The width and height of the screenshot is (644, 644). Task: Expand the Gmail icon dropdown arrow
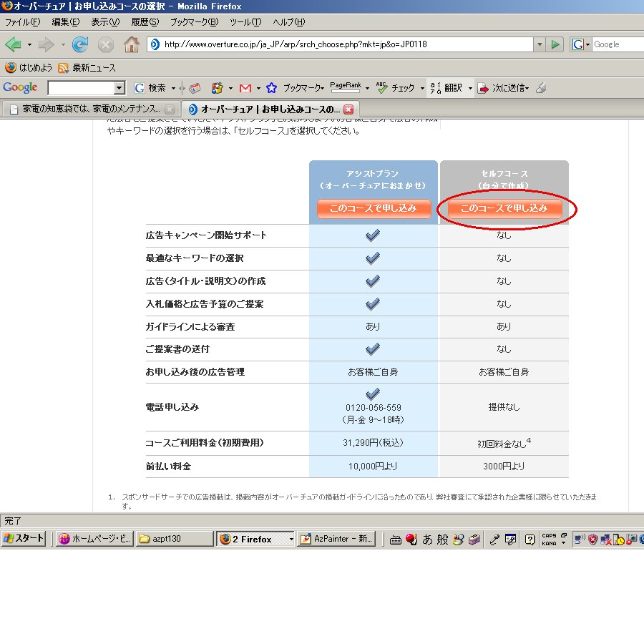[x=258, y=88]
